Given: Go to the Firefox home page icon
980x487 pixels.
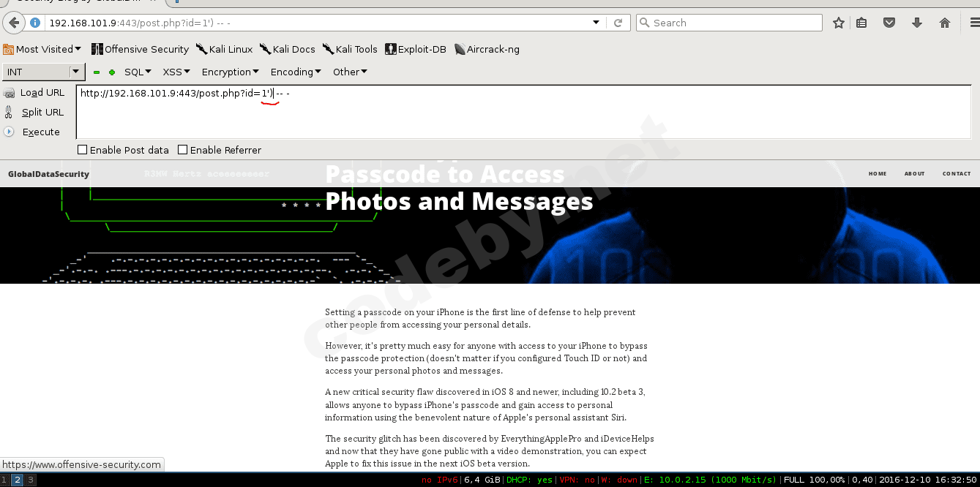Looking at the screenshot, I should [945, 23].
